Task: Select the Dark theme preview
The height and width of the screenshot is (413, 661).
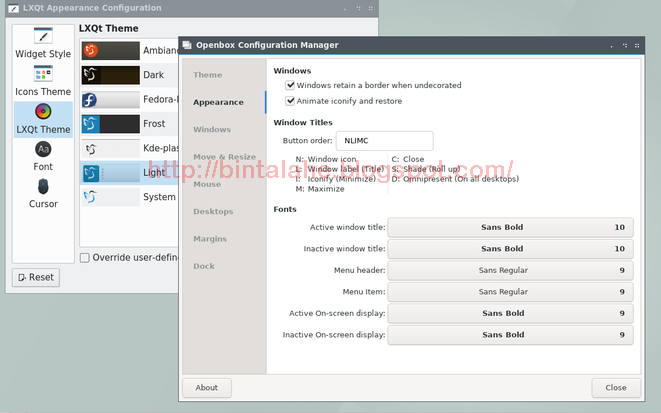Action: 110,75
